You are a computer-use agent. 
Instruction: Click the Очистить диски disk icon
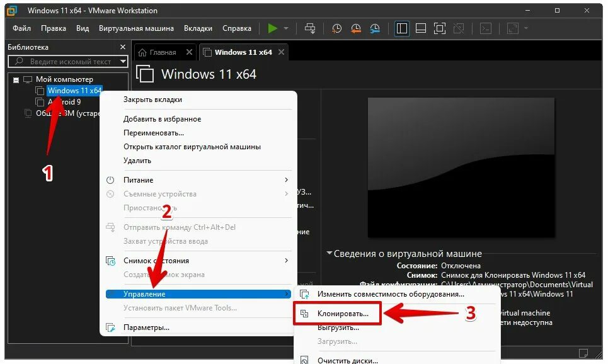[x=305, y=360]
